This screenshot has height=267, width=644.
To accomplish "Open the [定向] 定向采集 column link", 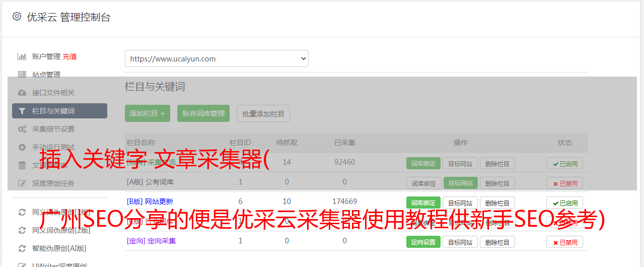I will click(151, 241).
